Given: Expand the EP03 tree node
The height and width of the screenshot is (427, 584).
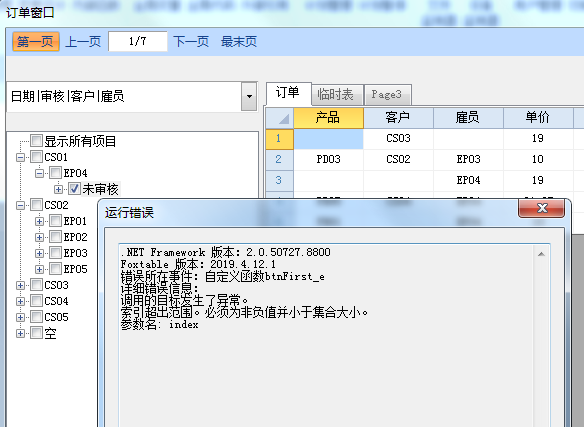Looking at the screenshot, I should click(x=39, y=253).
